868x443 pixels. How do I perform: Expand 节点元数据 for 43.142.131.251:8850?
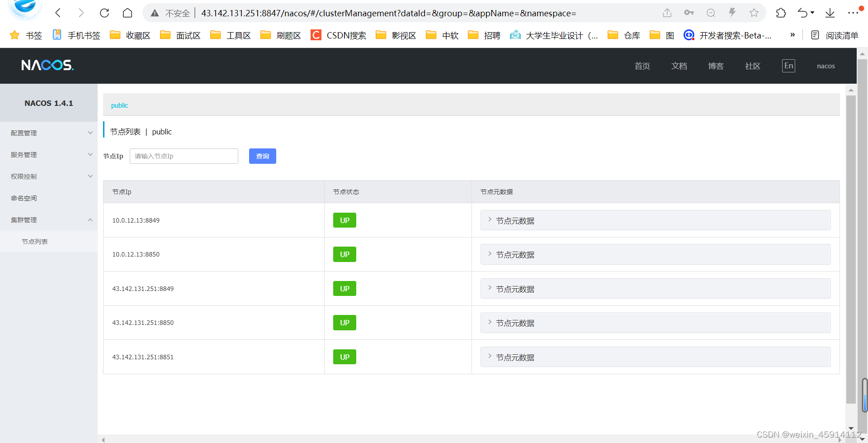tap(656, 323)
